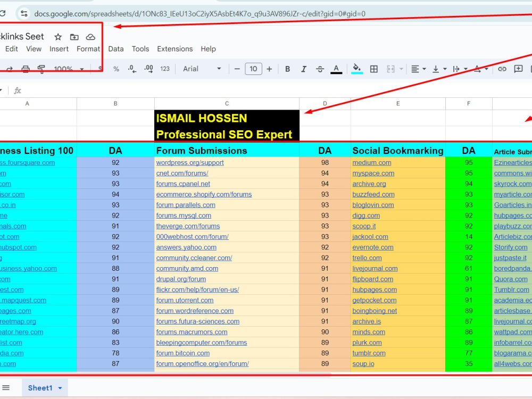Open the forums.mysql.com link
This screenshot has height=399, width=532.
pyautogui.click(x=184, y=215)
